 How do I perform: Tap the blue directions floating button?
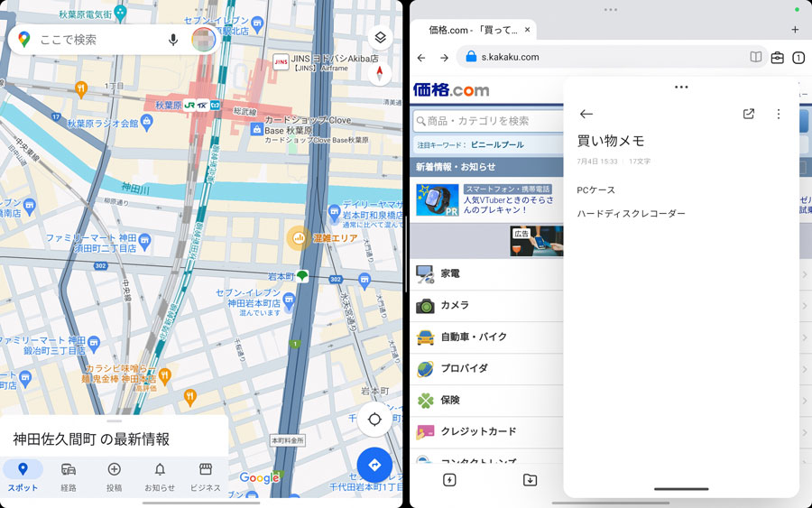coord(374,465)
